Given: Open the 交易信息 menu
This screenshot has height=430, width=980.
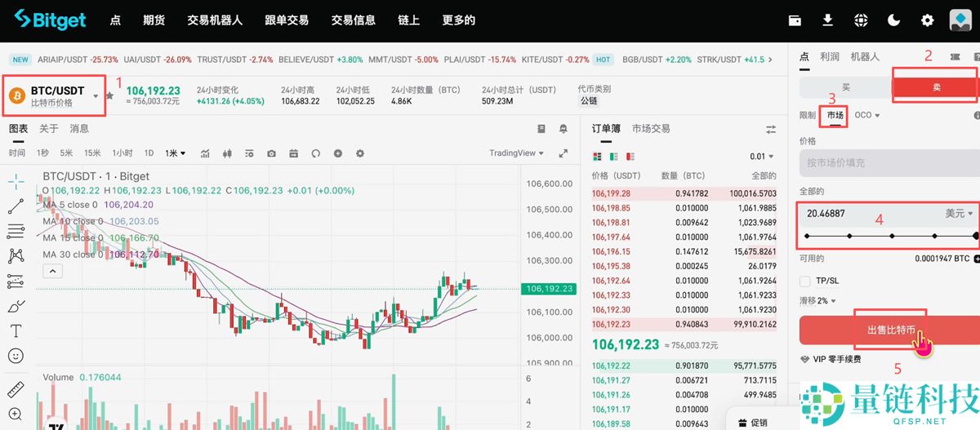Looking at the screenshot, I should click(353, 20).
